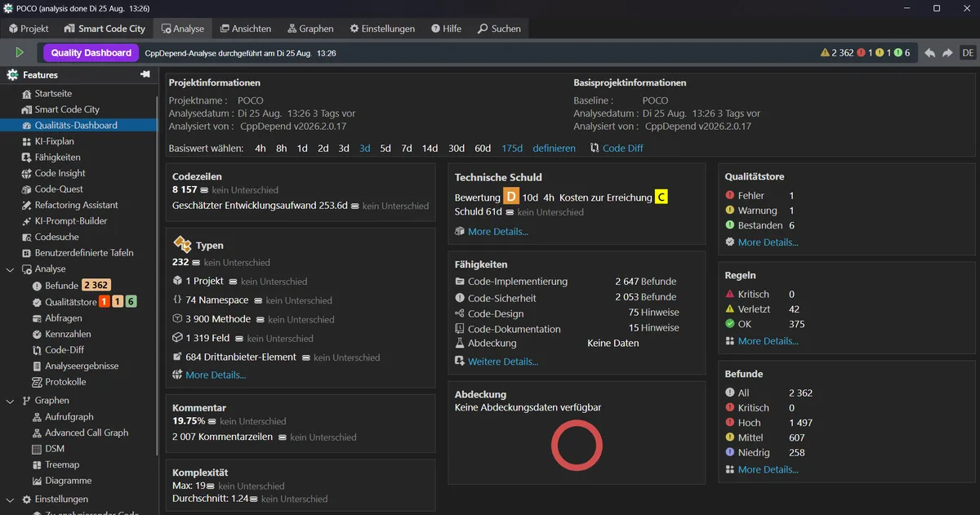The image size is (980, 515).
Task: Click the Advanced Call Graph icon
Action: click(37, 433)
